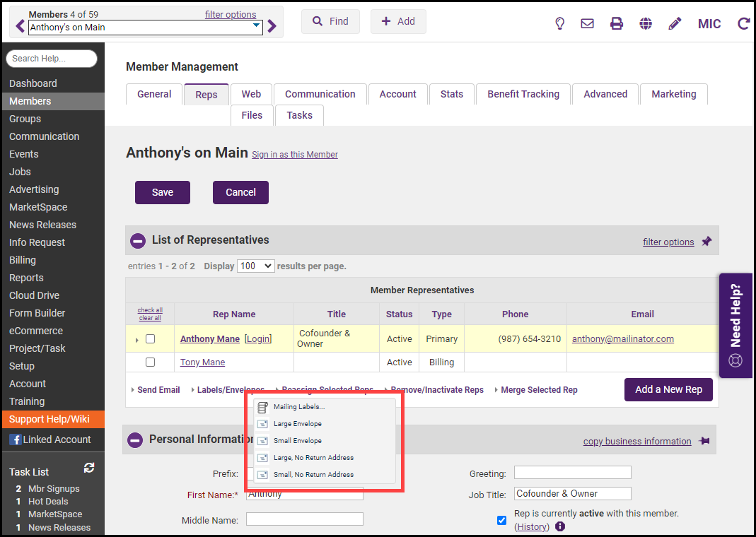Click the lightbulb icon in top toolbar
The image size is (756, 537).
tap(559, 23)
